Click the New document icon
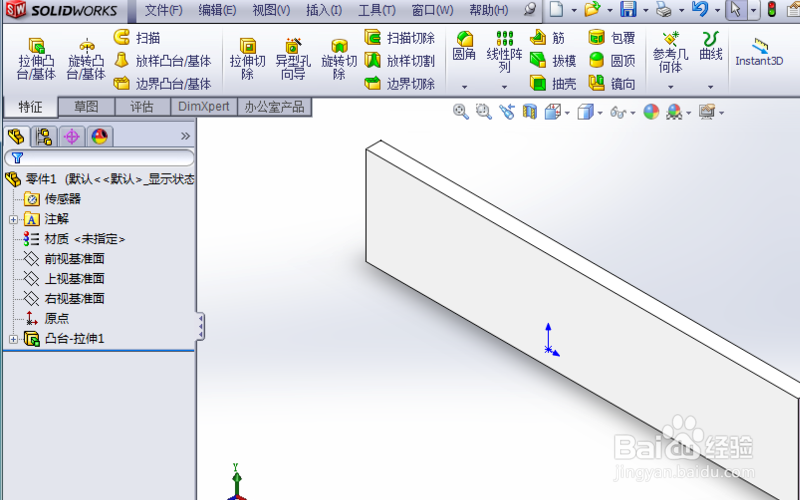800x500 pixels. point(557,9)
